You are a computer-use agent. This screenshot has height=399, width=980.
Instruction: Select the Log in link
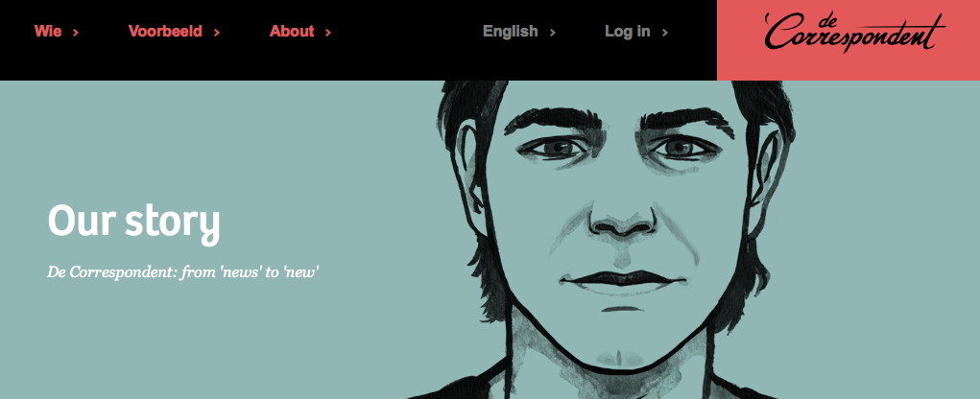[628, 32]
